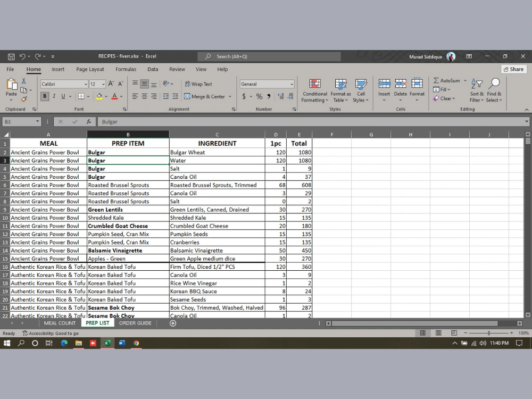This screenshot has height=399, width=532.
Task: Align text right
Action: pyautogui.click(x=154, y=96)
